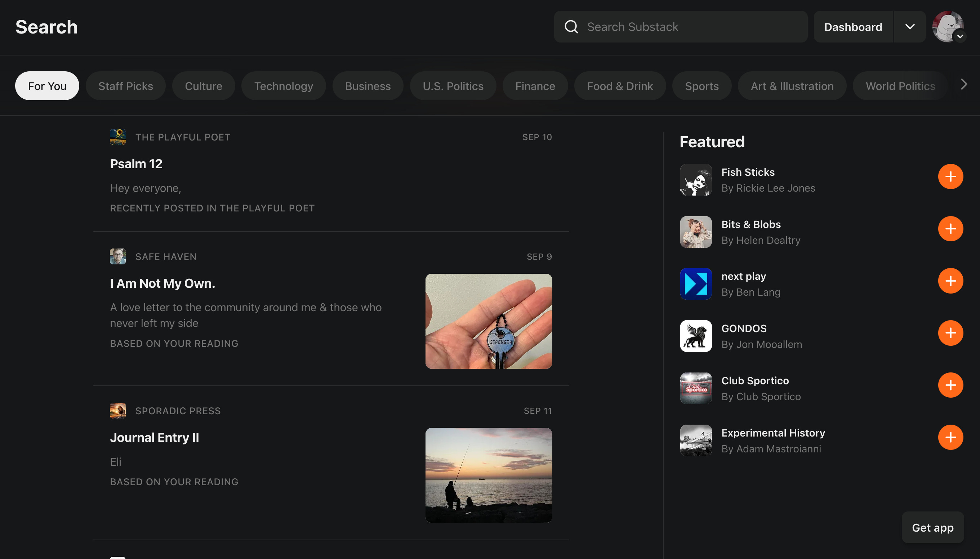
Task: Select the Staff Picks category tab
Action: point(126,86)
